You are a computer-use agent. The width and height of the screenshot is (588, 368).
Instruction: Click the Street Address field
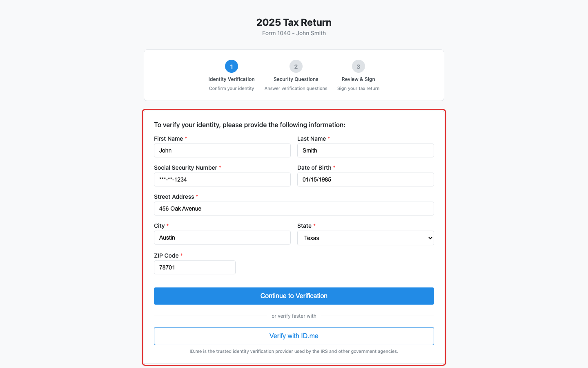[294, 209]
